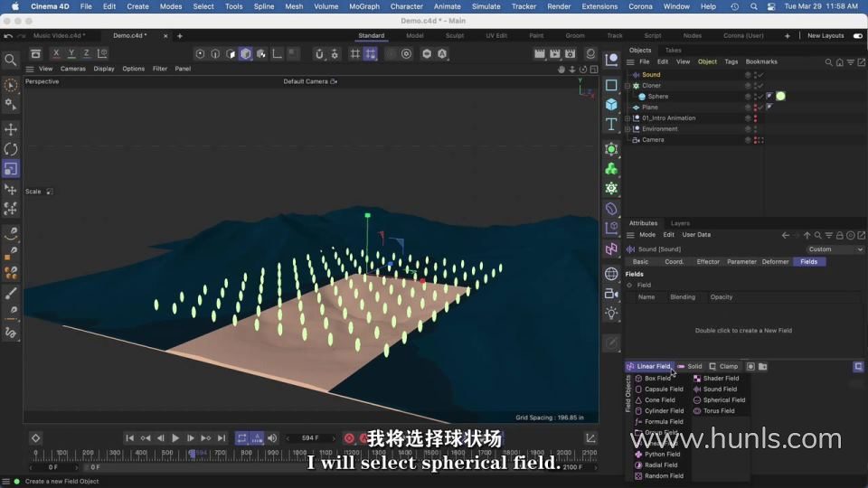Click the Light object icon
The image size is (868, 488).
click(x=611, y=314)
